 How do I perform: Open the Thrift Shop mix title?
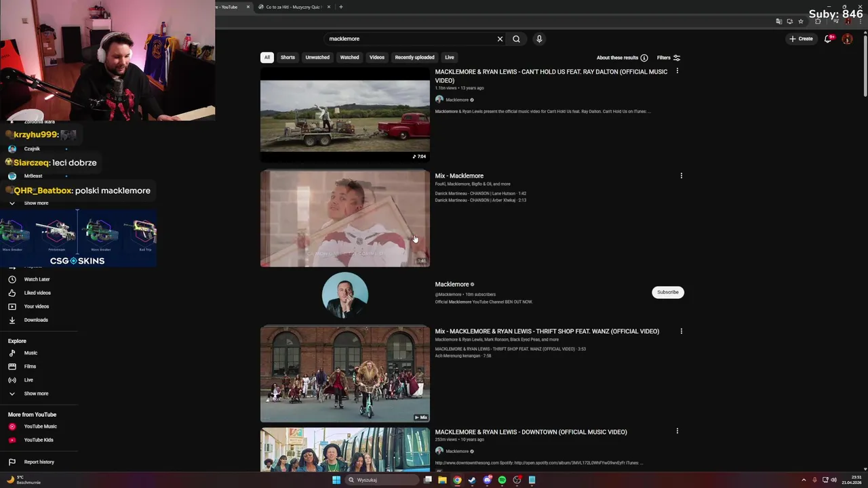coord(547,331)
